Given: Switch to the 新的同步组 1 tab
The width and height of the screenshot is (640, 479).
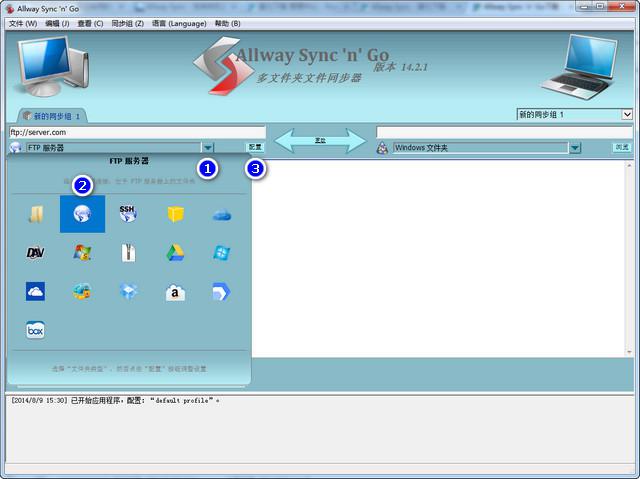Looking at the screenshot, I should (50, 116).
